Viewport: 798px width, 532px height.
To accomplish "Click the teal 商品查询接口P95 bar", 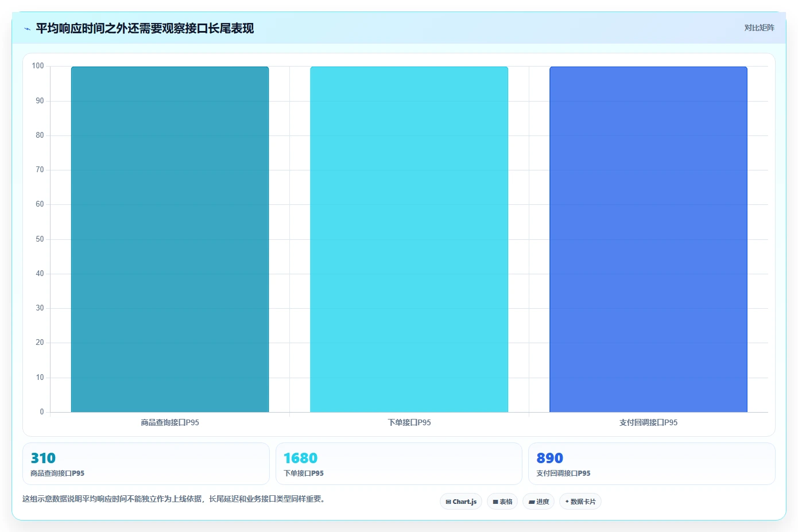I will [x=170, y=239].
